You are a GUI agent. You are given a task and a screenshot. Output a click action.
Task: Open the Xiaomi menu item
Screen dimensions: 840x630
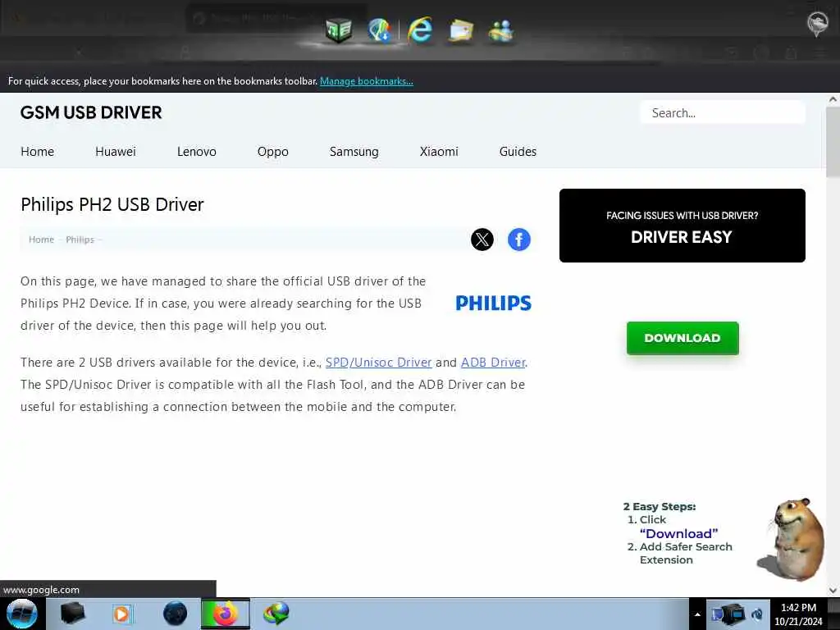coord(439,152)
